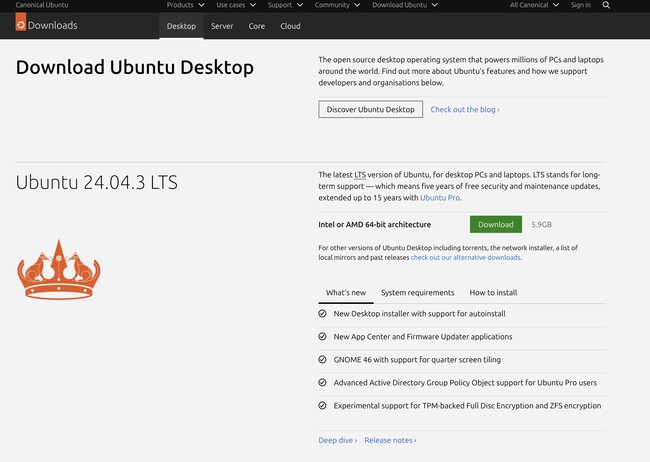Click the Ubuntu logo beside Downloads

21,25
